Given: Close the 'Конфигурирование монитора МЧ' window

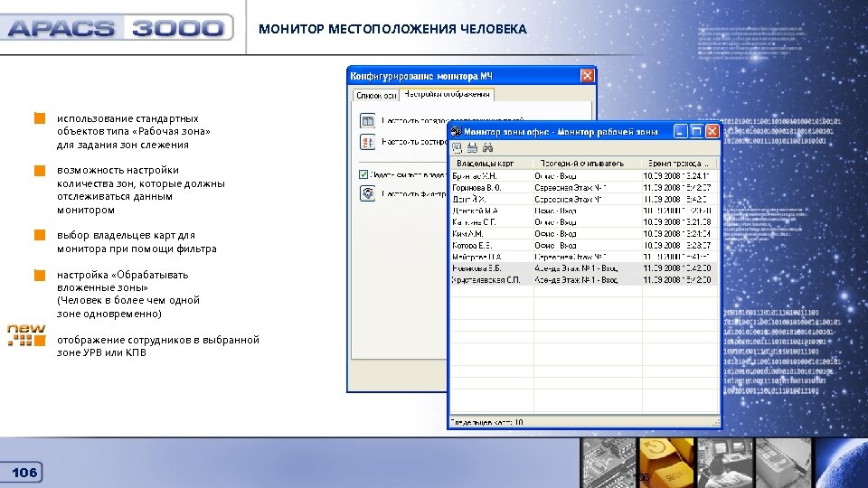Looking at the screenshot, I should click(588, 75).
